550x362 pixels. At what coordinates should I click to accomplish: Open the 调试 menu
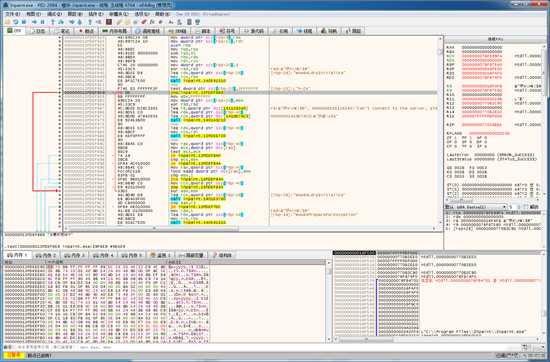(x=54, y=14)
